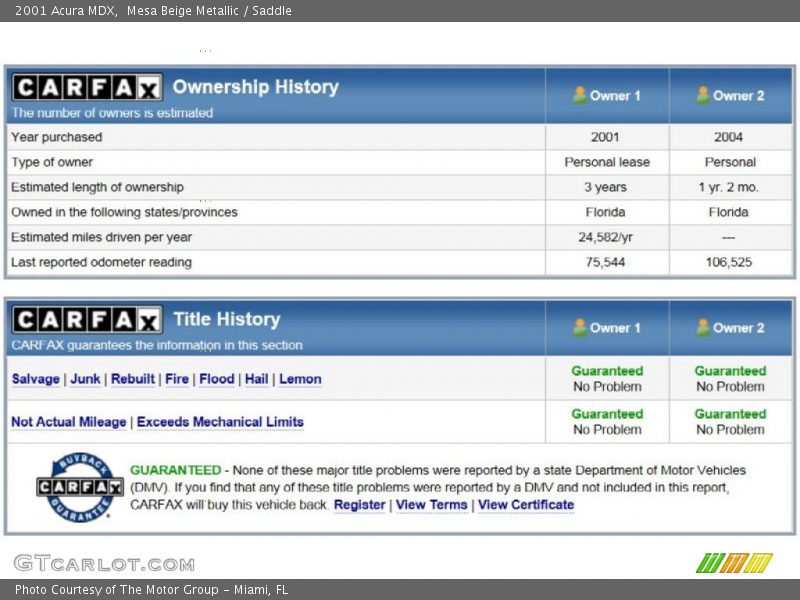
Task: Click the CARFAX logo beside Ownership History
Action: (86, 88)
